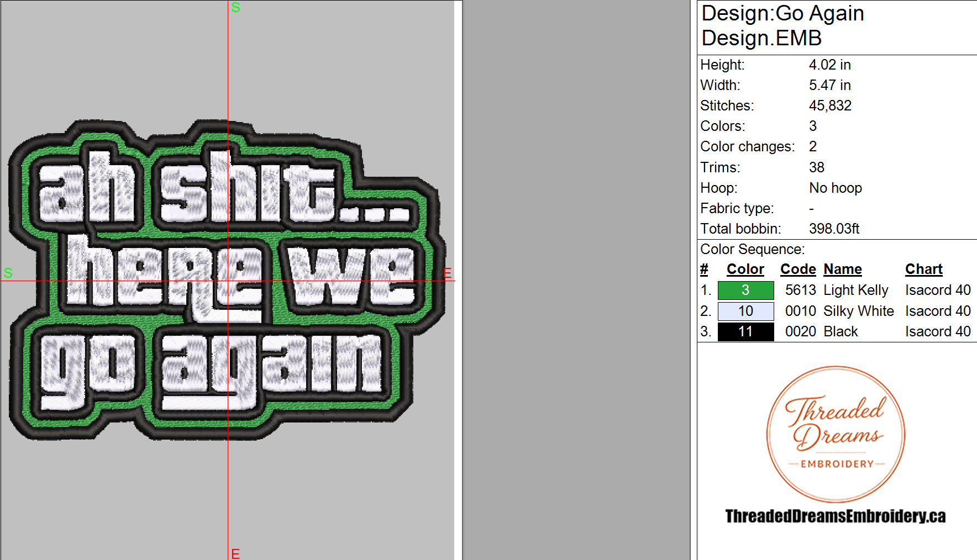Viewport: 977px width, 560px height.
Task: Click the # column header
Action: coord(704,269)
